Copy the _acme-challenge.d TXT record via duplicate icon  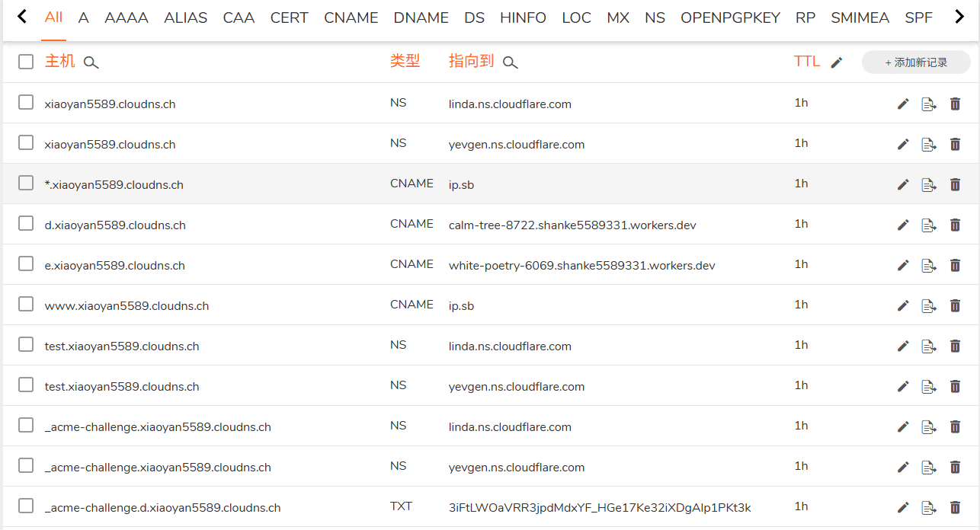coord(929,507)
